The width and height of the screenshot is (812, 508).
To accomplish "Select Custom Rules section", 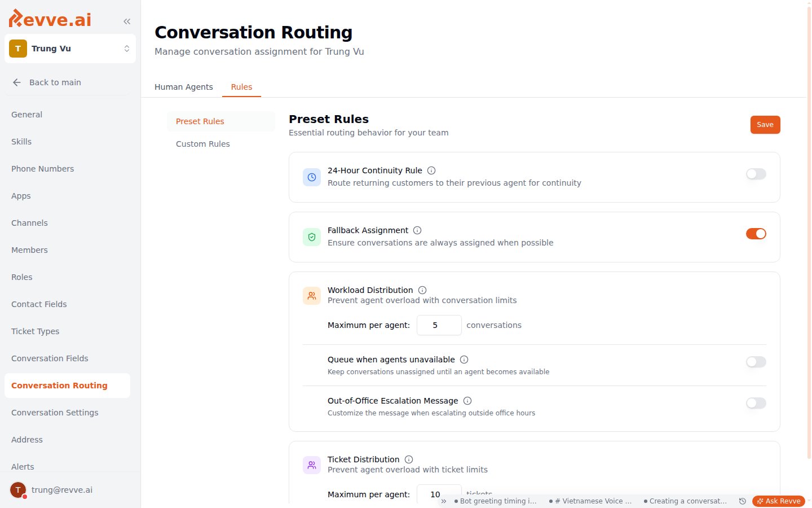I will (221, 144).
